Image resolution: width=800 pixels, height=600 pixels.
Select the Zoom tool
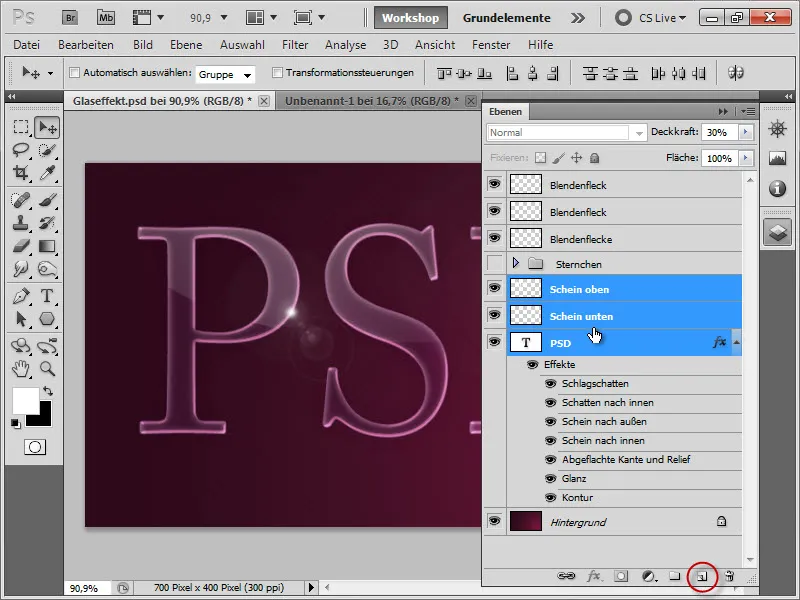pyautogui.click(x=47, y=368)
